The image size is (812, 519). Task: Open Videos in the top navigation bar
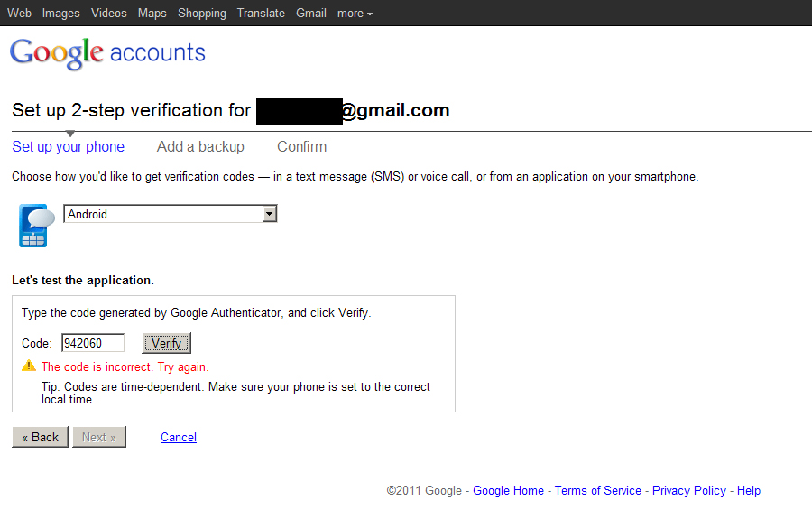[x=109, y=13]
